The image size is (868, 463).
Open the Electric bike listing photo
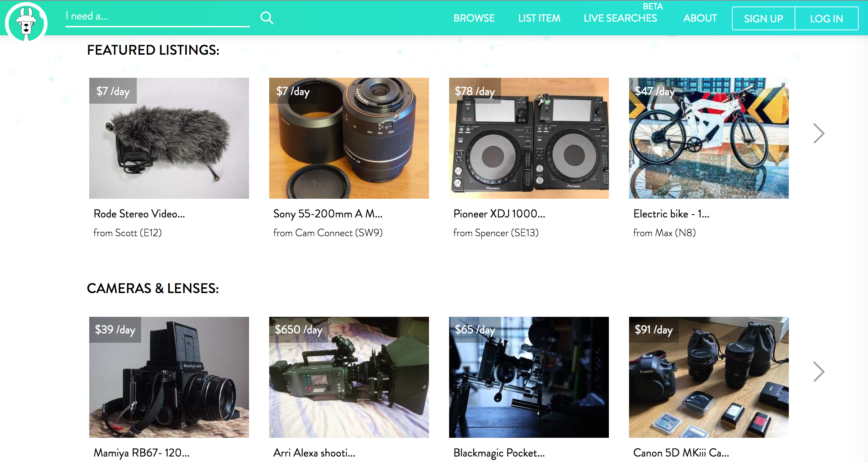click(709, 138)
